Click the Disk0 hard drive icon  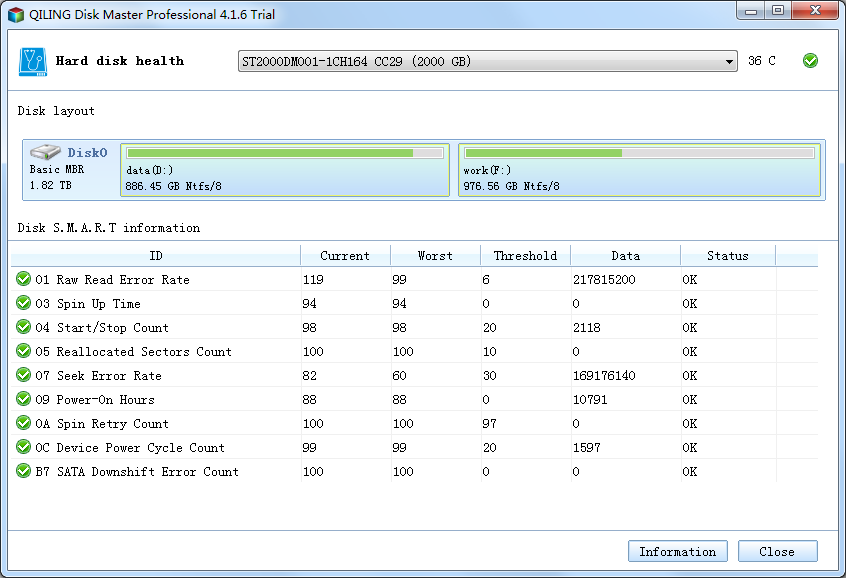(45, 152)
